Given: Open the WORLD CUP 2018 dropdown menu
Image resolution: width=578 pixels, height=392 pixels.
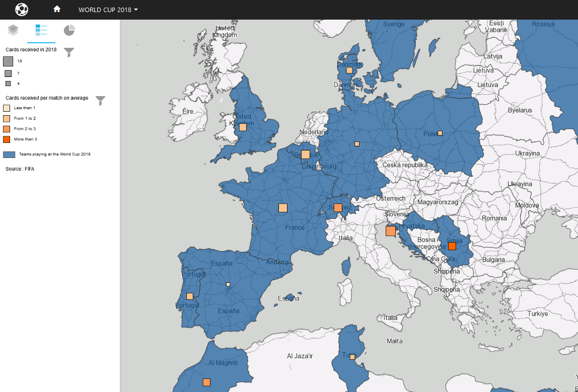Looking at the screenshot, I should pyautogui.click(x=108, y=10).
